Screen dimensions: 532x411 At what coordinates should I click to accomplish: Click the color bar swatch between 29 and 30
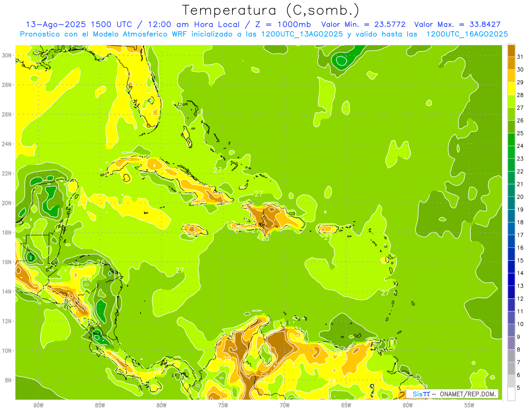pyautogui.click(x=511, y=76)
